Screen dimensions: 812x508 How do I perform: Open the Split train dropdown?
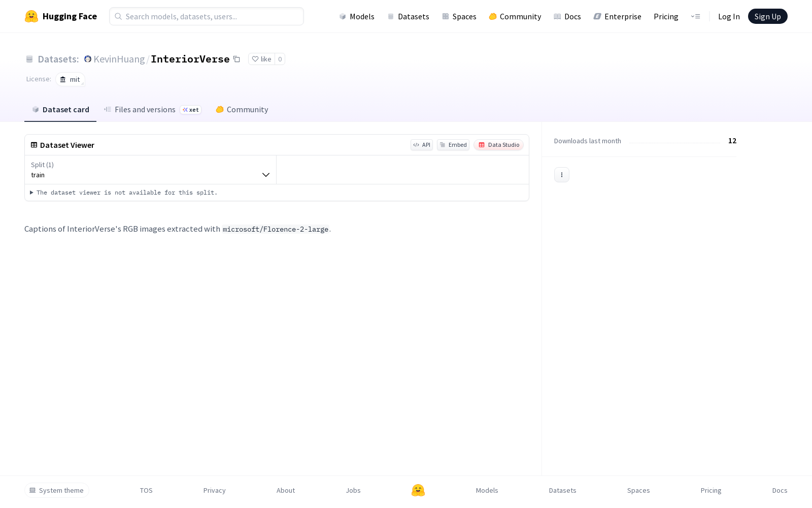(x=151, y=170)
